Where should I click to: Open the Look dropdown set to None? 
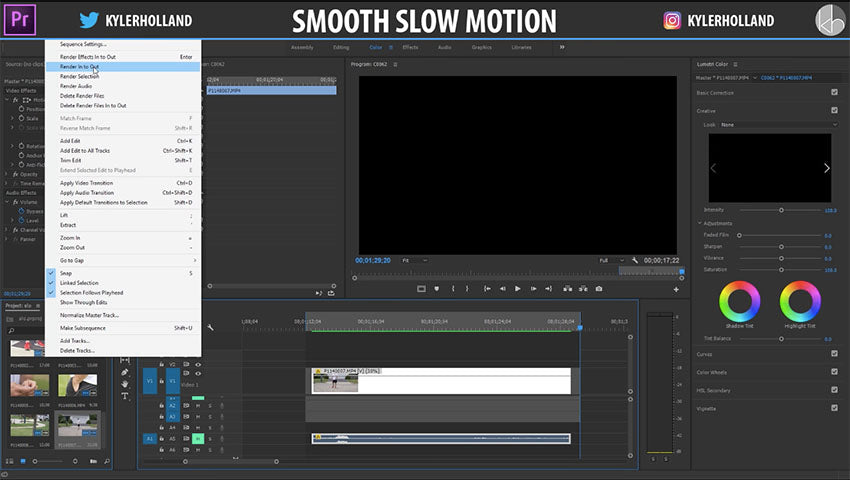point(778,125)
